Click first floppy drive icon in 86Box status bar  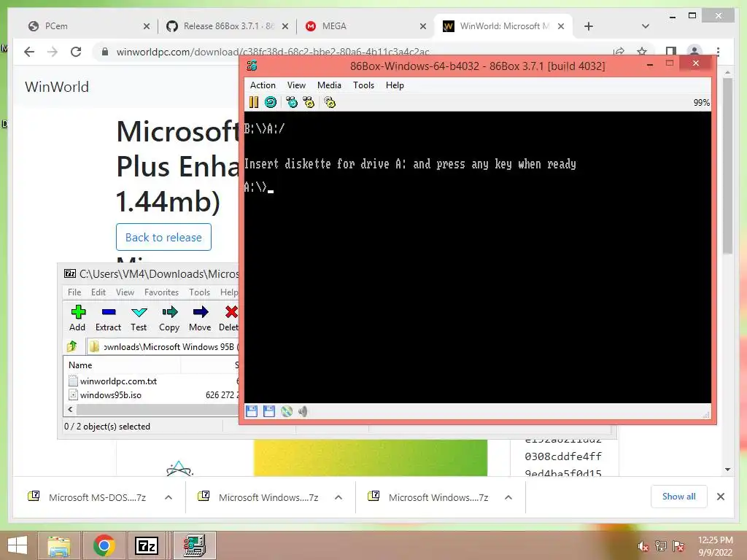pos(252,411)
